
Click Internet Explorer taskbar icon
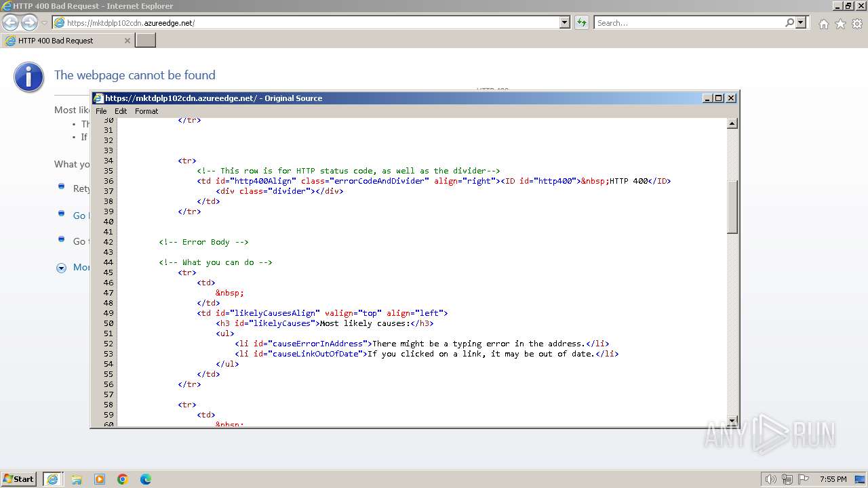pyautogui.click(x=53, y=479)
